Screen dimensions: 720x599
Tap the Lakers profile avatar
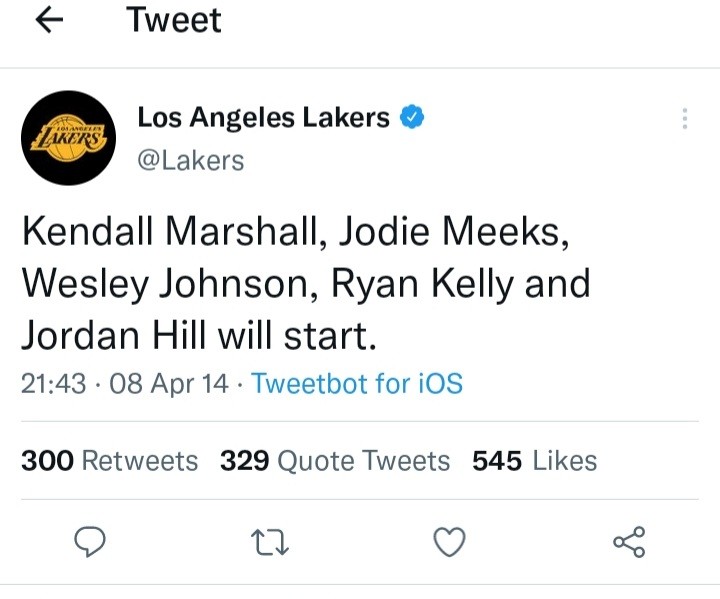pos(65,140)
